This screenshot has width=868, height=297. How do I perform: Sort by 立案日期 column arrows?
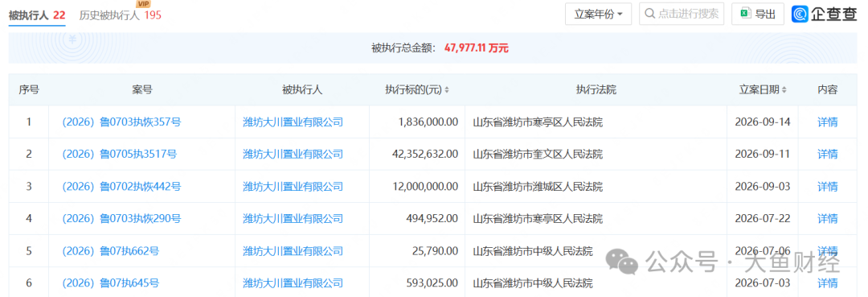pyautogui.click(x=784, y=90)
